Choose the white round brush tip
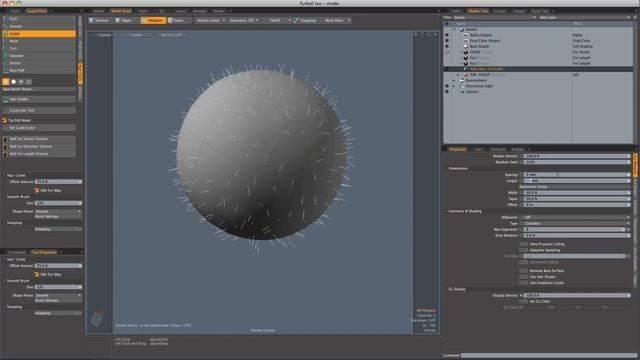The height and width of the screenshot is (360, 640). coord(13,82)
